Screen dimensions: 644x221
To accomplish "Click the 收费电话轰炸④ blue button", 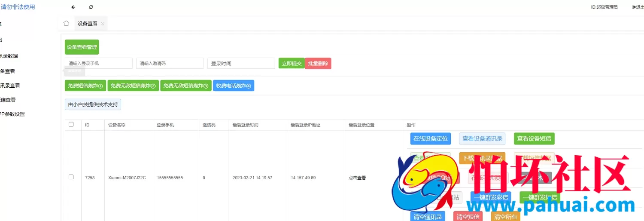I will [234, 86].
